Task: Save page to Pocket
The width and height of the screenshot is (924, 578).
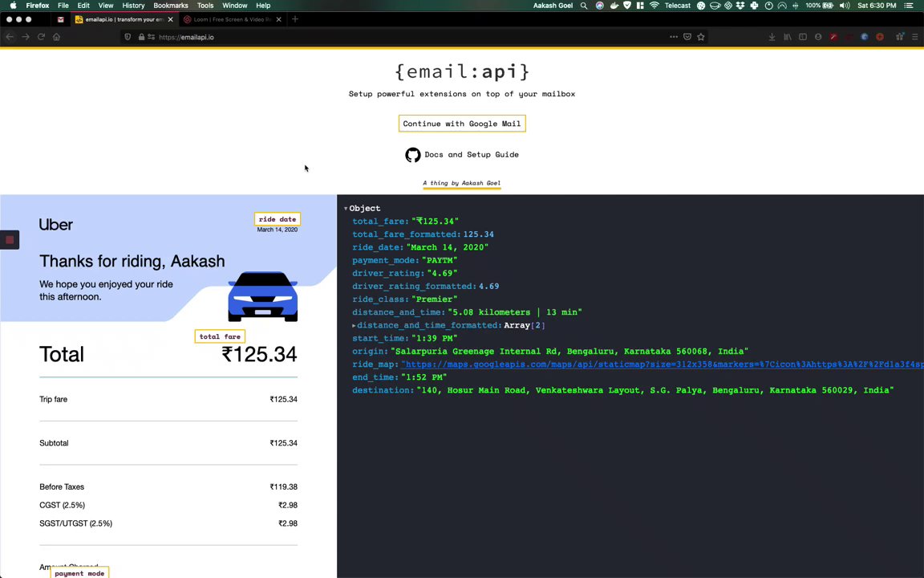Action: coord(687,37)
